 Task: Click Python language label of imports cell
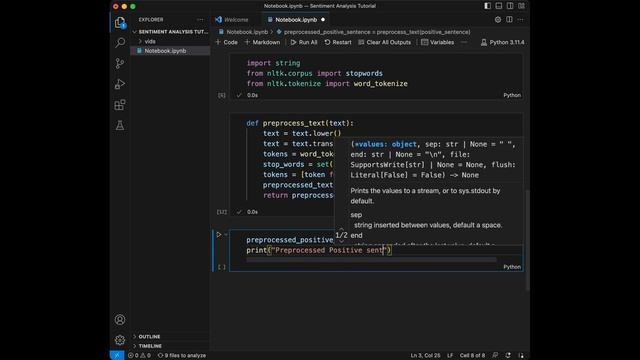coord(512,95)
